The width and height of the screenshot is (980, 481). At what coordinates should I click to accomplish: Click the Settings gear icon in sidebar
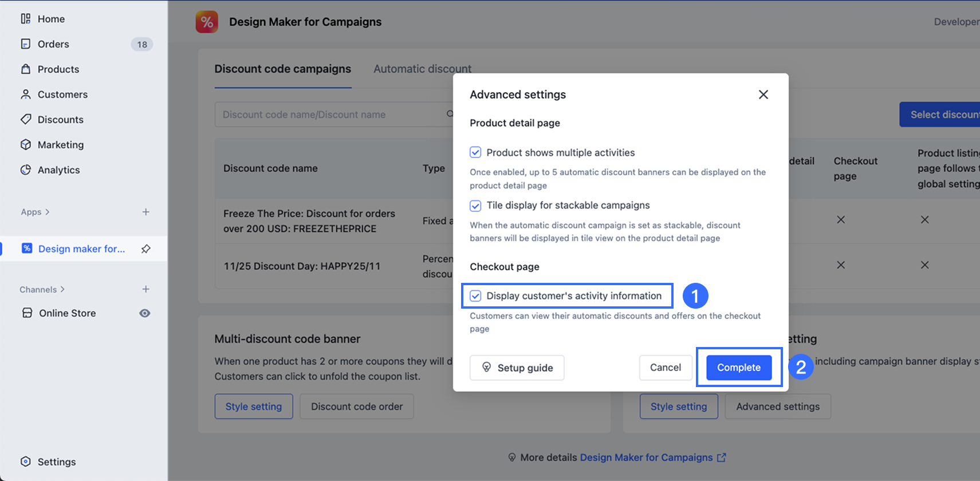coord(26,462)
